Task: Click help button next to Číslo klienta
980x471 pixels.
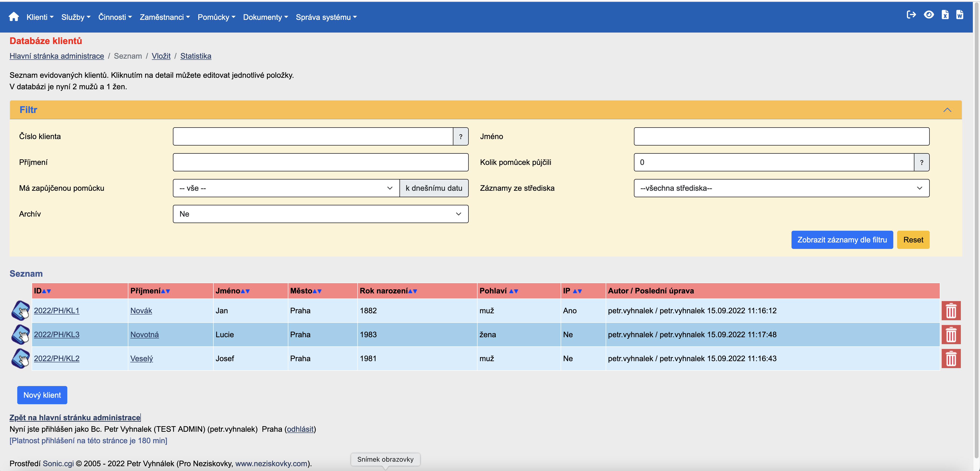Action: 460,136
